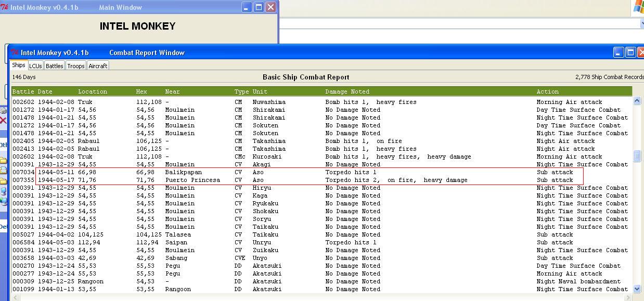The width and height of the screenshot is (644, 301).
Task: Minimize the Combat Report Window
Action: pos(618,53)
